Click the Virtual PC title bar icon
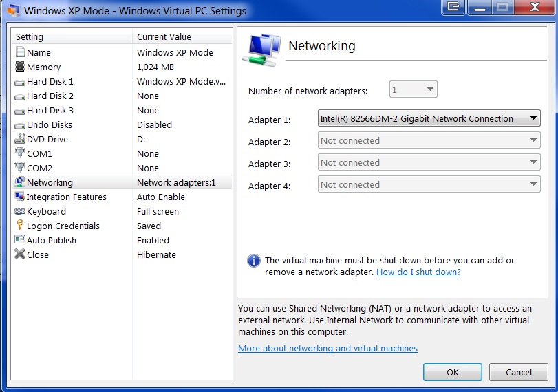The width and height of the screenshot is (558, 392). 13,10
